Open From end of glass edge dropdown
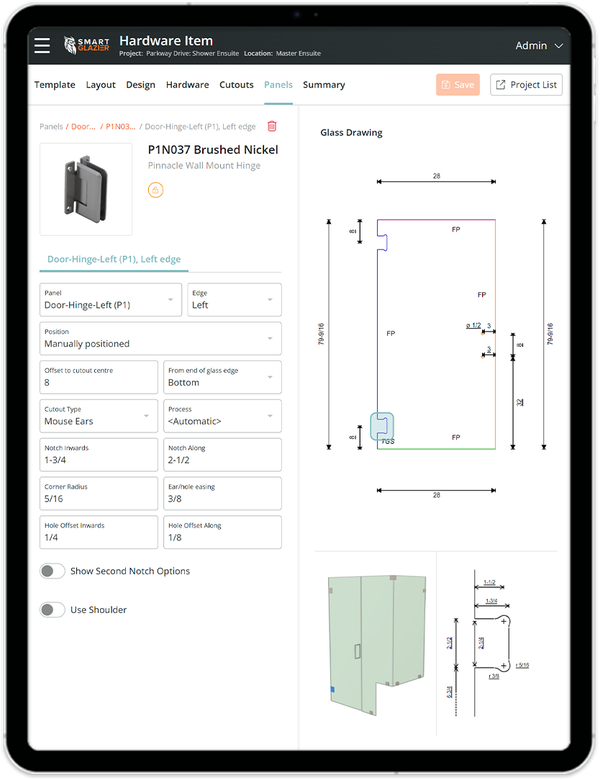 222,377
